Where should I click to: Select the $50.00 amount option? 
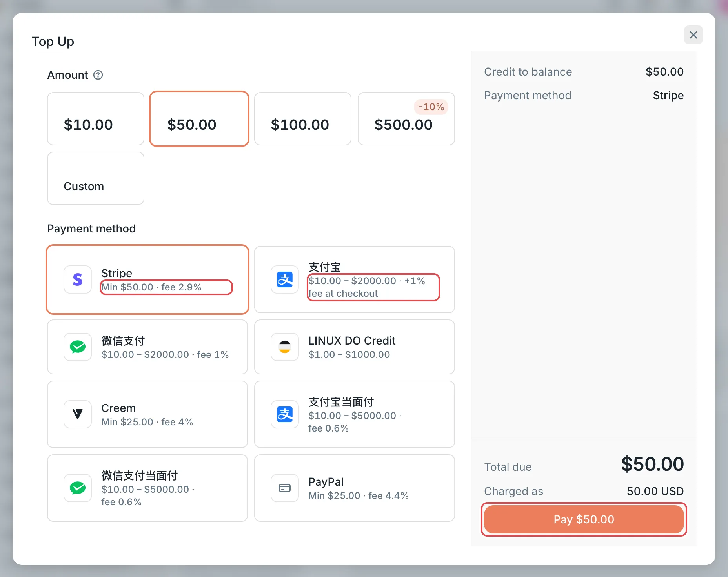pyautogui.click(x=199, y=119)
